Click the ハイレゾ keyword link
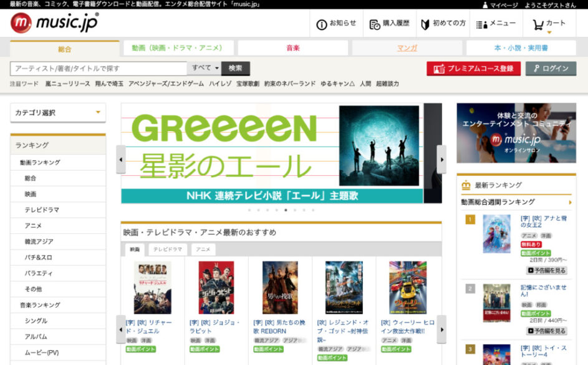This screenshot has height=365, width=588. point(220,84)
